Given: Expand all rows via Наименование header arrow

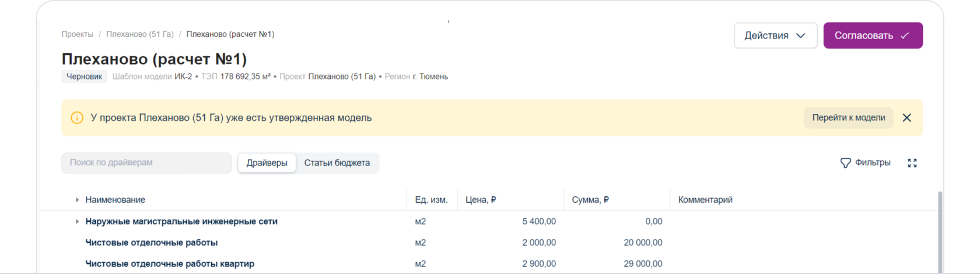Looking at the screenshot, I should pos(77,200).
